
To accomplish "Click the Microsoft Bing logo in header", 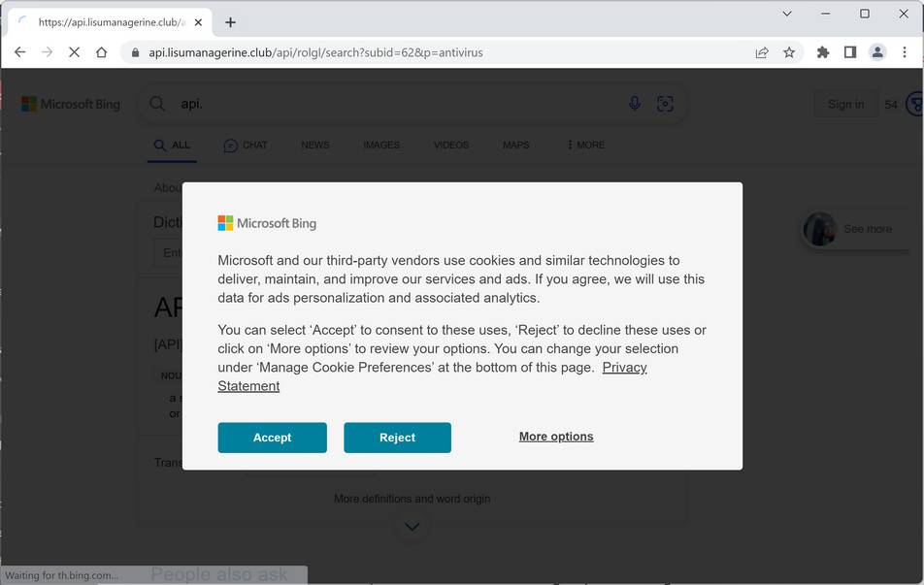I will tap(71, 104).
